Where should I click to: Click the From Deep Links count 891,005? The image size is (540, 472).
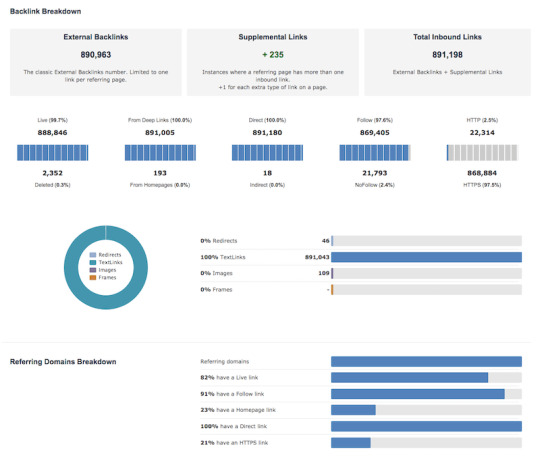(x=160, y=133)
